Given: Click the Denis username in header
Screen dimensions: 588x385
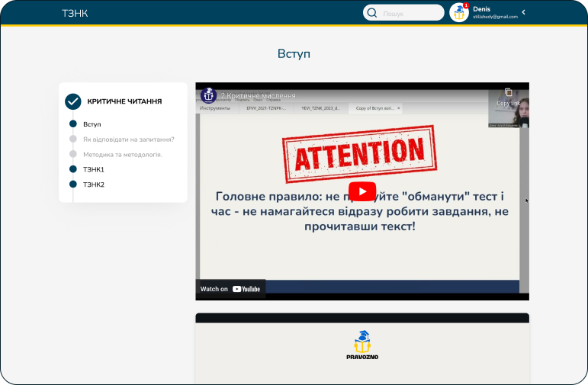Looking at the screenshot, I should pyautogui.click(x=482, y=8).
